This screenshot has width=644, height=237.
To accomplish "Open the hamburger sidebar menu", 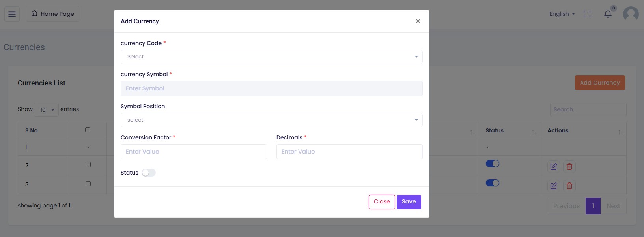I will point(12,14).
